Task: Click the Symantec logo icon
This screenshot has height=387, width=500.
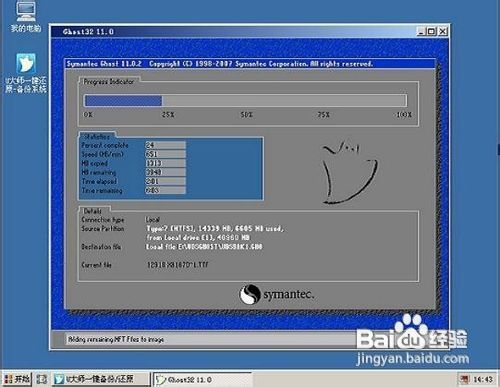Action: pos(250,294)
